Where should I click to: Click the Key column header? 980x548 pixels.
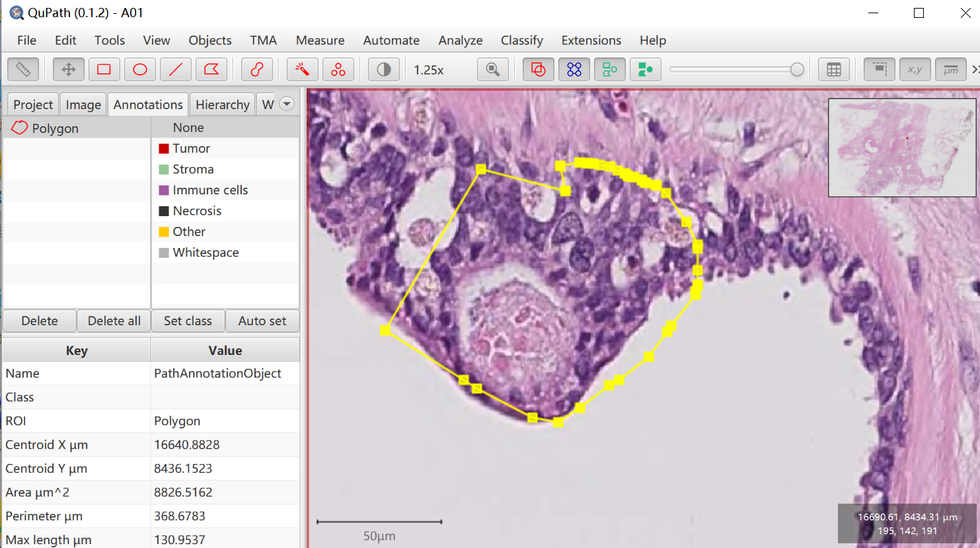tap(77, 350)
